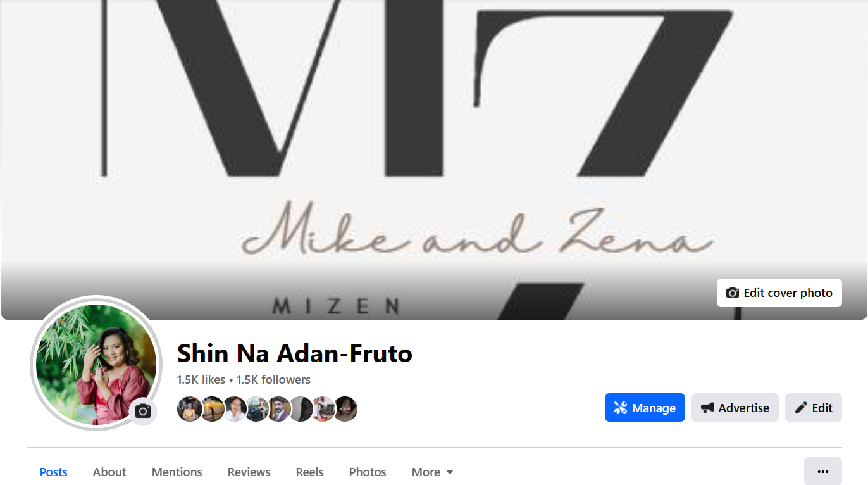Open the last follower avatar in the row
868x485 pixels.
pyautogui.click(x=345, y=409)
